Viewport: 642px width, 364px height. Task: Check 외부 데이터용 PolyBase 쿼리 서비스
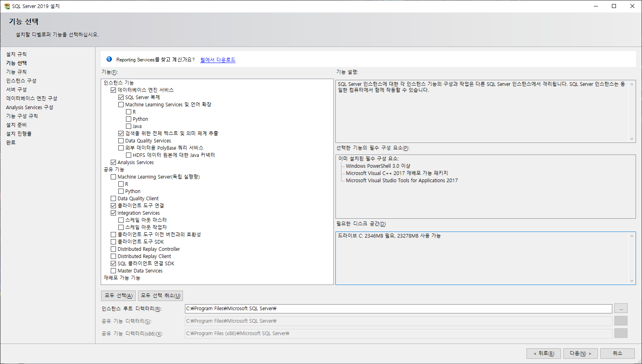tap(121, 148)
